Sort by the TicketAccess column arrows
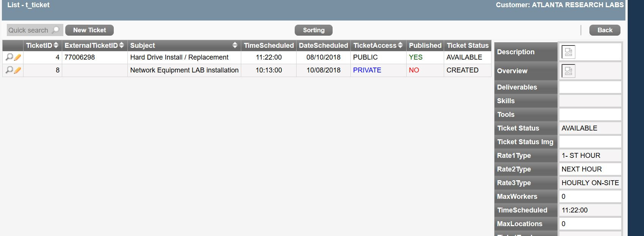644x236 pixels. (x=400, y=45)
